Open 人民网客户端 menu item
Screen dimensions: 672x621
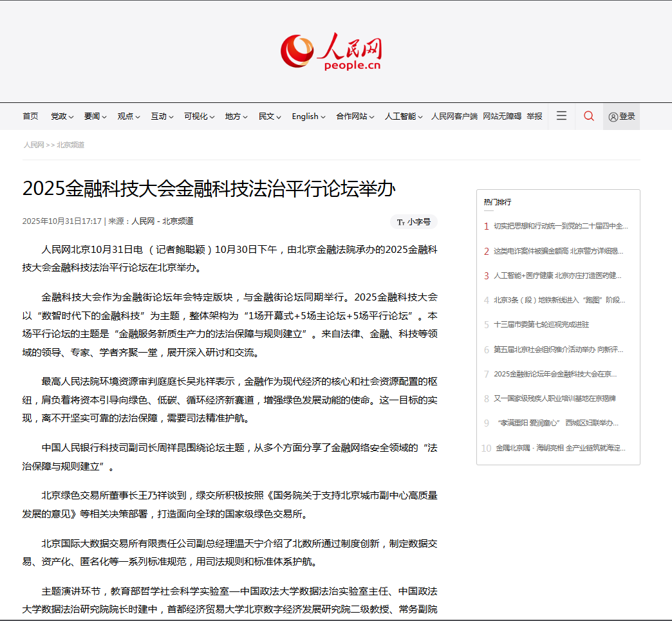coord(454,116)
